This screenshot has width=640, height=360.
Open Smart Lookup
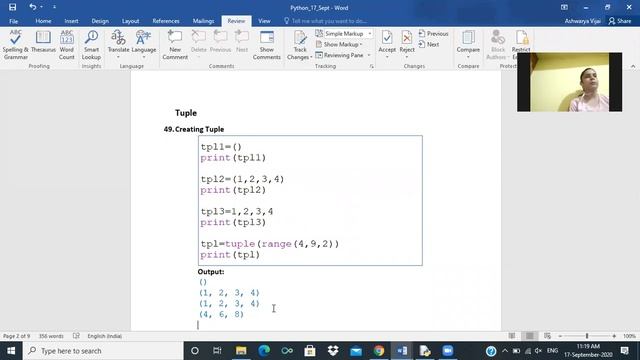(91, 45)
